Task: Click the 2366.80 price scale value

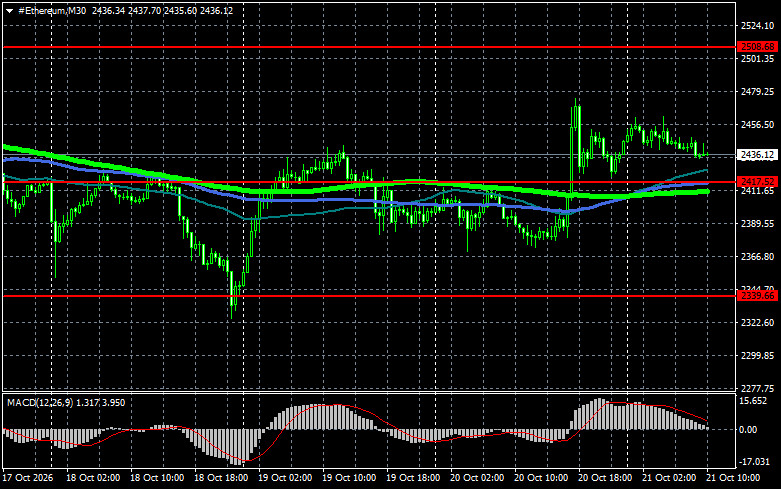Action: click(x=758, y=256)
